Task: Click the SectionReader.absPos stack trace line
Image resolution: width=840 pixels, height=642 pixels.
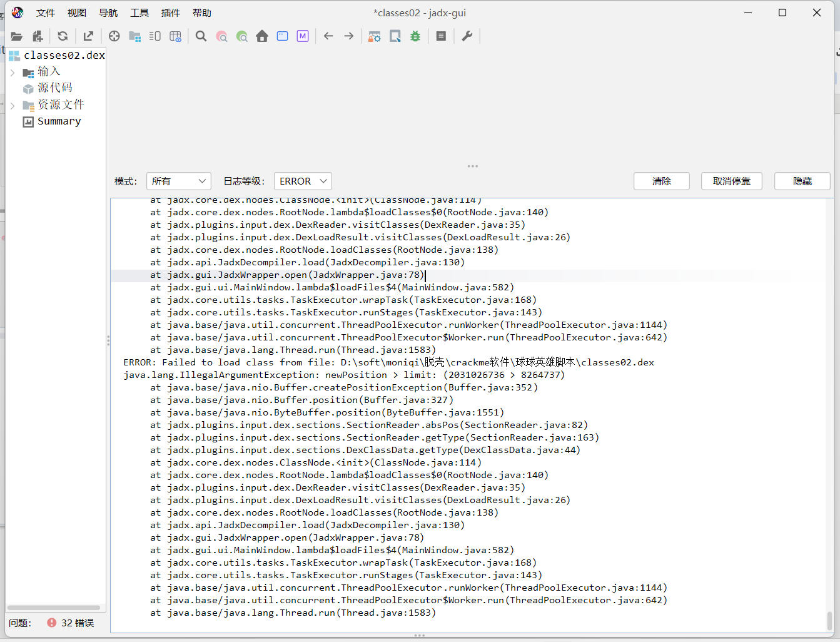Action: pyautogui.click(x=369, y=425)
